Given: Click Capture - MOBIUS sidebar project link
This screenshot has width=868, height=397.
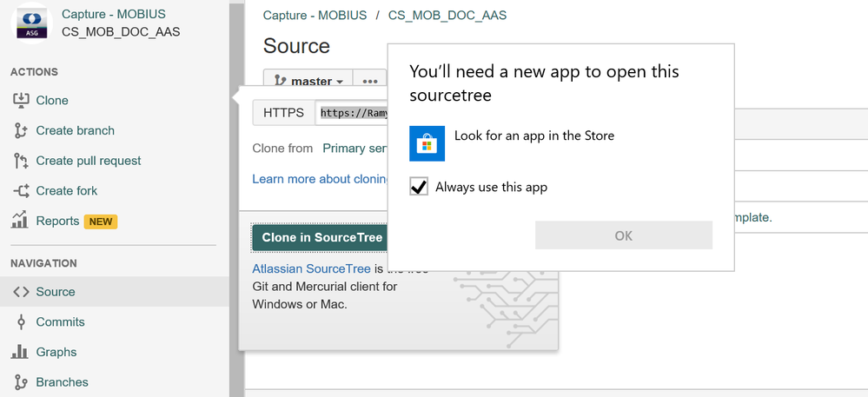Looking at the screenshot, I should (x=114, y=15).
